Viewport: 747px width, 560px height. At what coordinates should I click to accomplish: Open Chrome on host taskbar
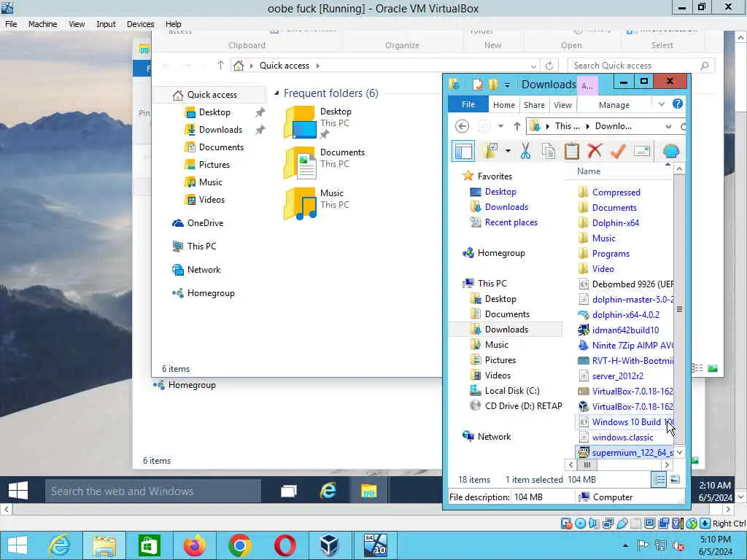tap(239, 545)
